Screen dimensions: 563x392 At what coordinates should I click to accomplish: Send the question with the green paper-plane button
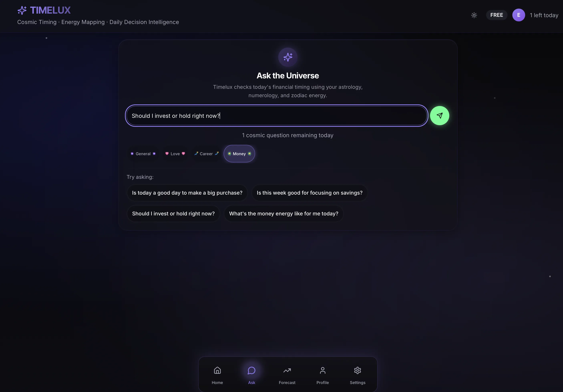pos(439,116)
